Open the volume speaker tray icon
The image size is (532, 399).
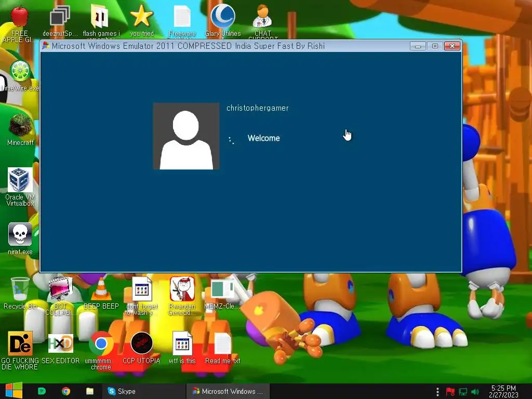click(x=475, y=392)
